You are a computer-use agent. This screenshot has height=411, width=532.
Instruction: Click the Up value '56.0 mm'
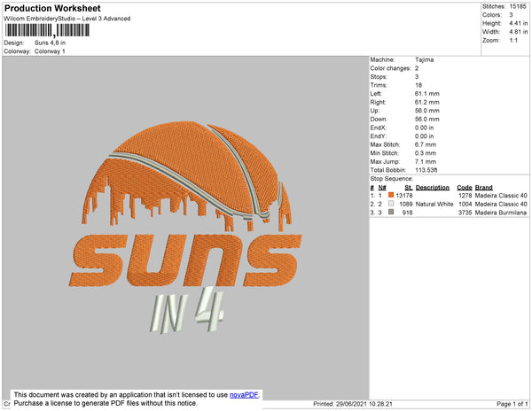tap(426, 111)
